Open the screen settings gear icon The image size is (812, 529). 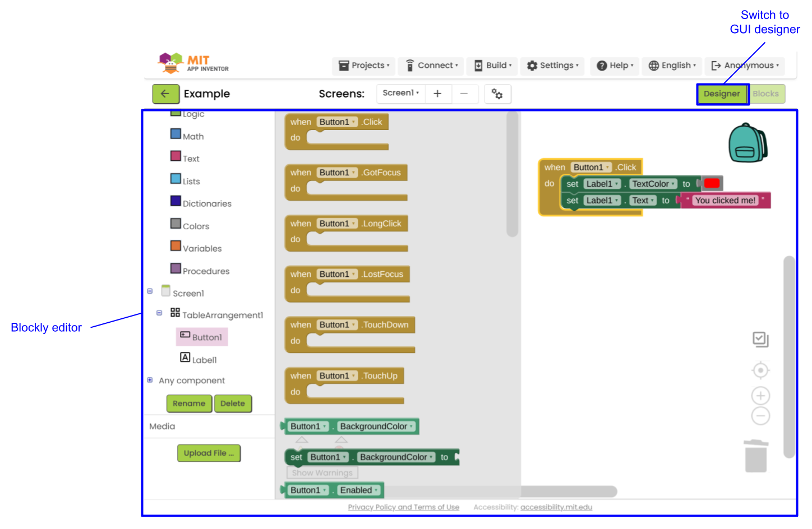pyautogui.click(x=498, y=94)
